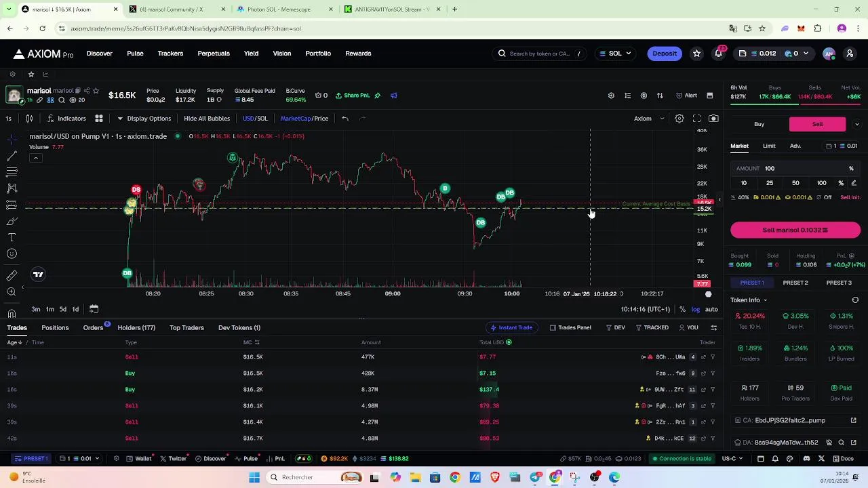
Task: Click Share PnL link
Action: (353, 96)
